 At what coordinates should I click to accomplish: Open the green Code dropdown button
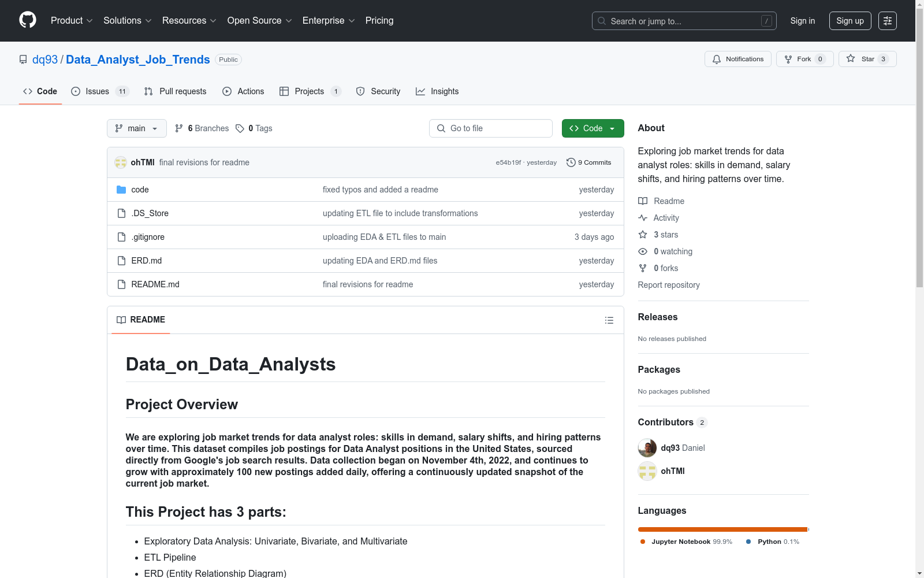593,128
